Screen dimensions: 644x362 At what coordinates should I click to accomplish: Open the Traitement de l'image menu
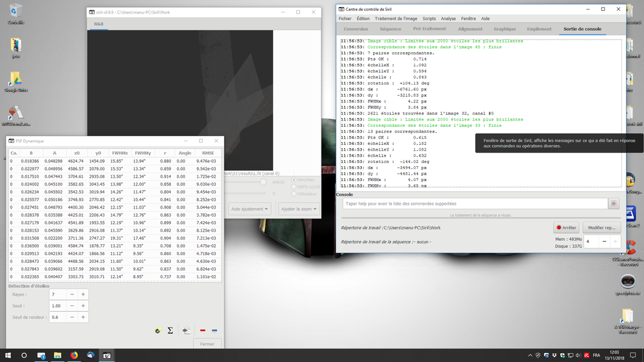tap(395, 19)
